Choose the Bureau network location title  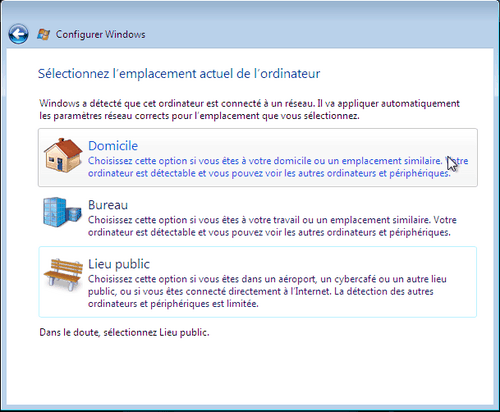click(108, 205)
